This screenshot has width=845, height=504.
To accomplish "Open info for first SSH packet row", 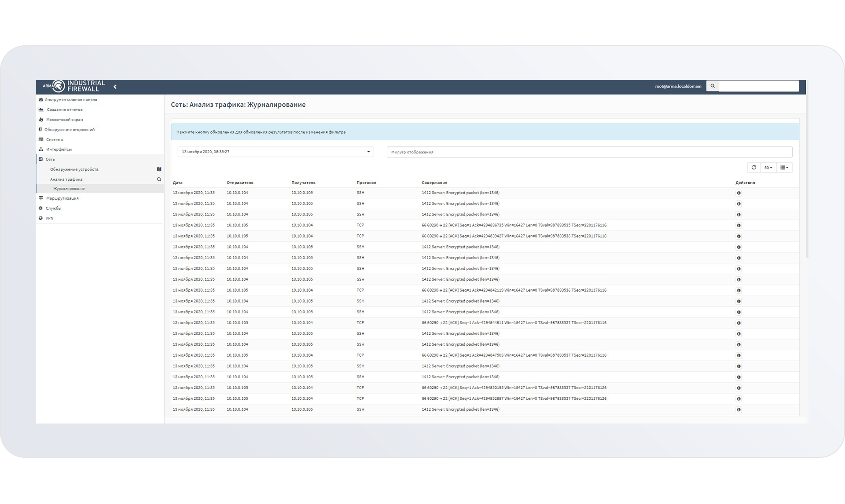I will pos(738,193).
